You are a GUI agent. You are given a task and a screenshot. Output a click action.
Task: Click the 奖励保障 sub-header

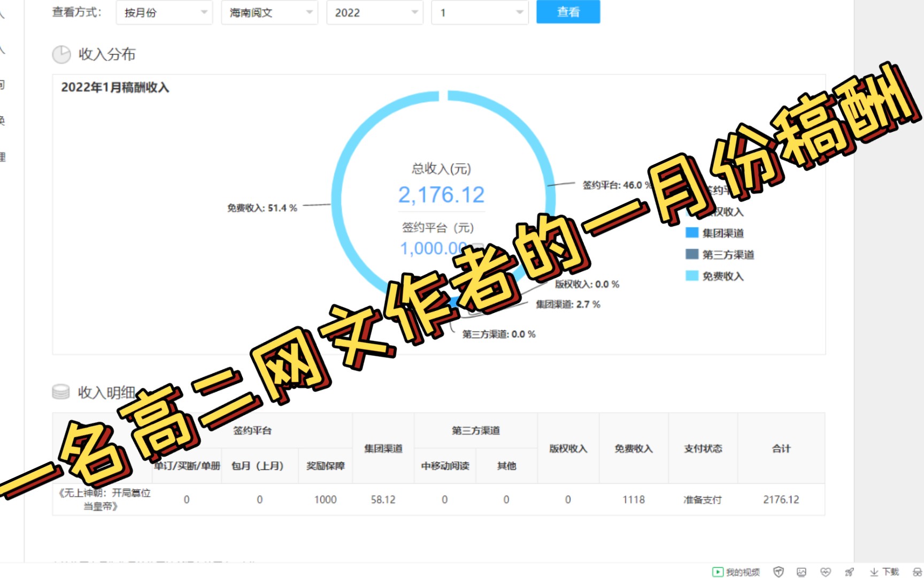click(326, 466)
